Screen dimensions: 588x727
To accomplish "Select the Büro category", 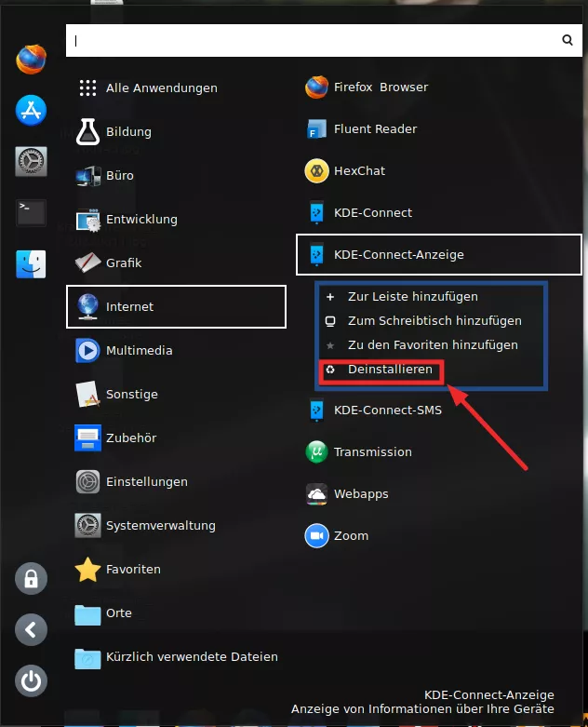I will click(x=176, y=175).
